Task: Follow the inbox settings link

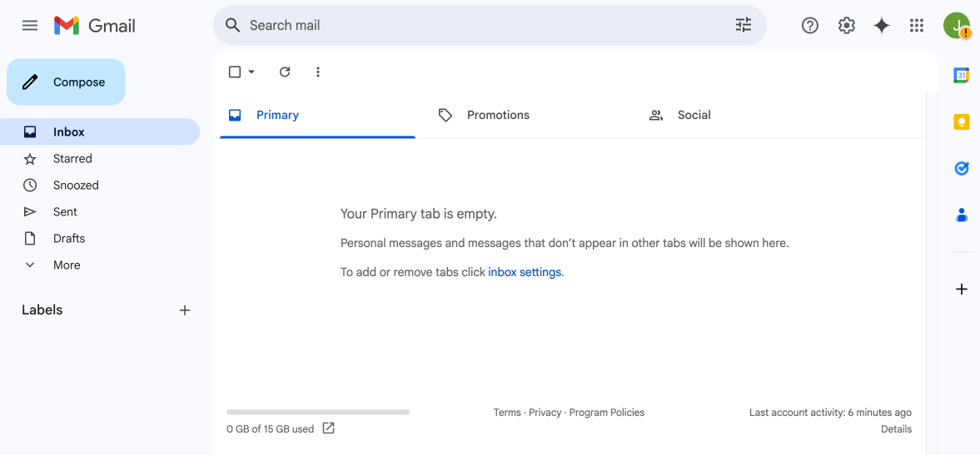Action: (x=525, y=272)
